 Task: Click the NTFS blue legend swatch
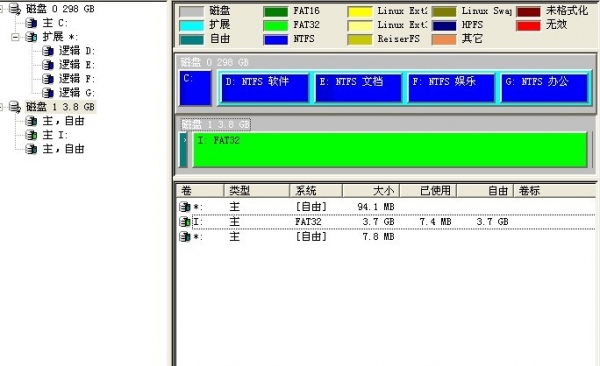pyautogui.click(x=276, y=39)
